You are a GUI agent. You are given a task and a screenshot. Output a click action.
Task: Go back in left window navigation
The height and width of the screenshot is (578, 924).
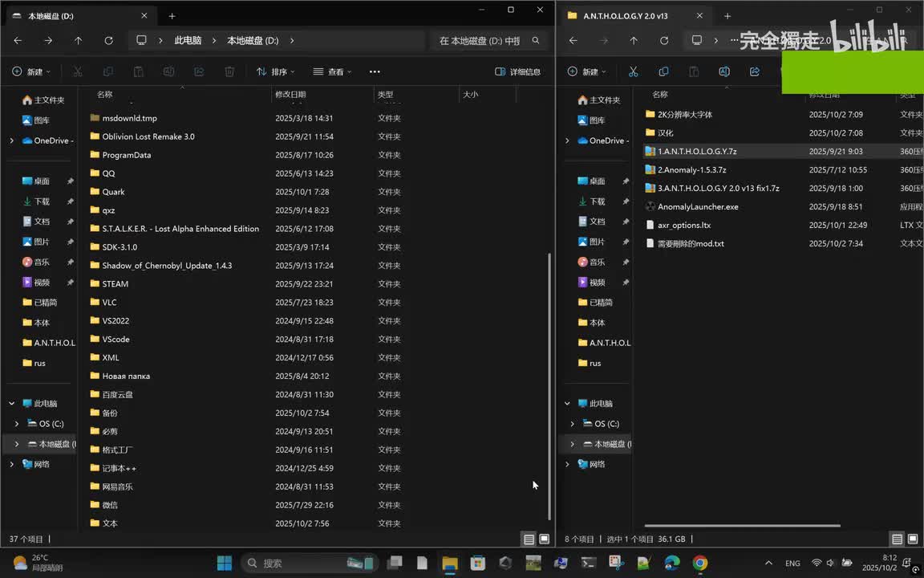pos(18,40)
